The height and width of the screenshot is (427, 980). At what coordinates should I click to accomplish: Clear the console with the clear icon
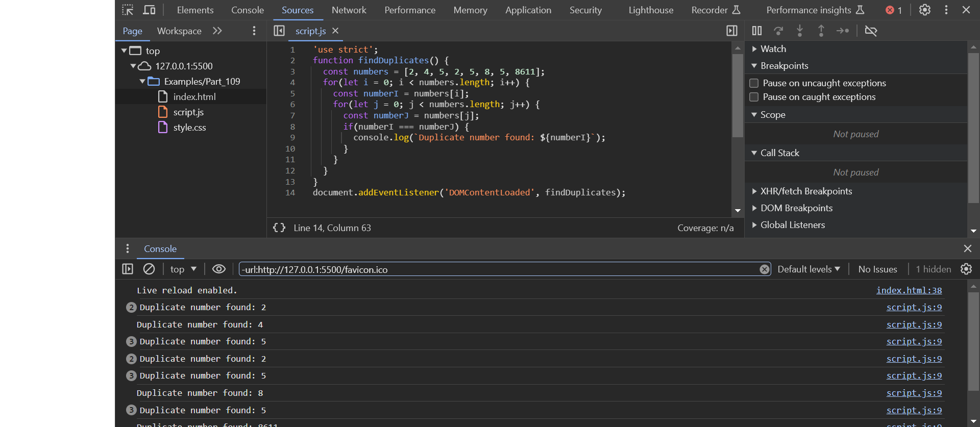click(x=149, y=269)
